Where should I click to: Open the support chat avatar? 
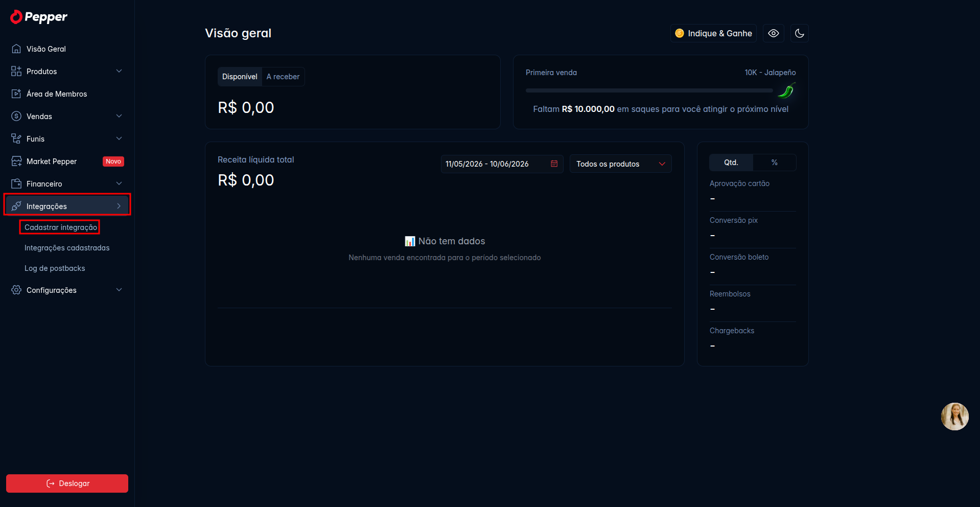click(x=955, y=417)
